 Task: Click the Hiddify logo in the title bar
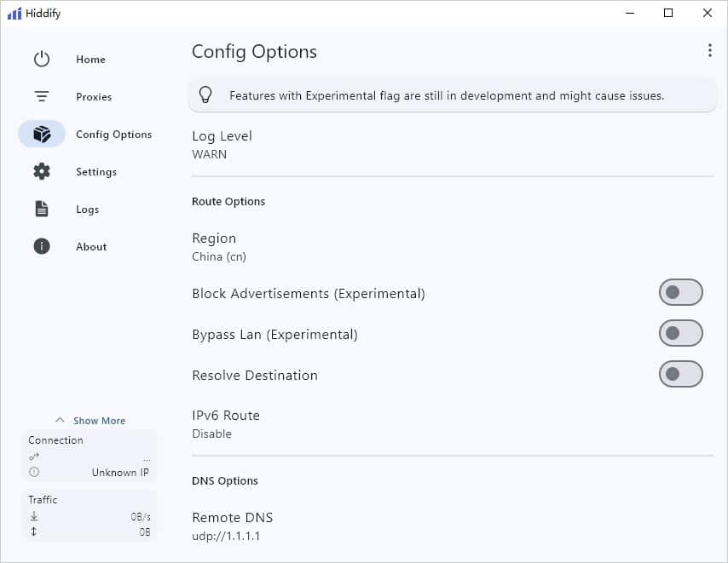click(15, 13)
